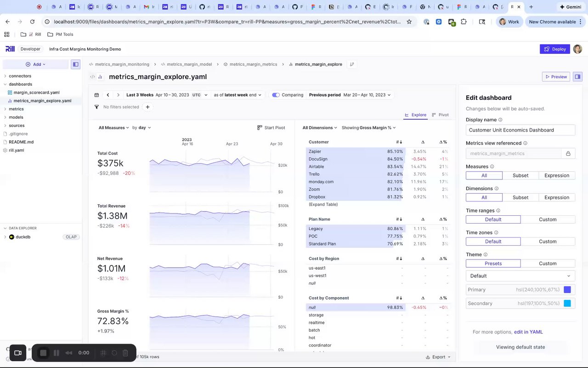Open the All Measures dropdown
This screenshot has height=368, width=588.
(114, 128)
